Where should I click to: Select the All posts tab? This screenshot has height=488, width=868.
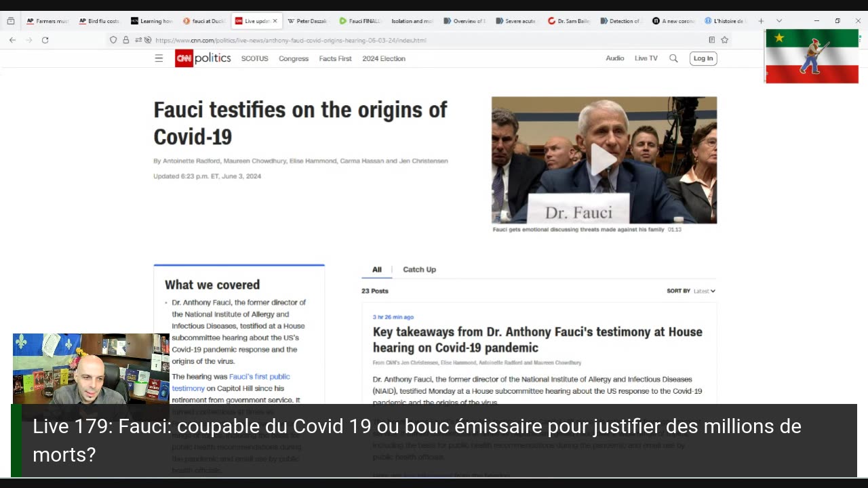point(377,269)
